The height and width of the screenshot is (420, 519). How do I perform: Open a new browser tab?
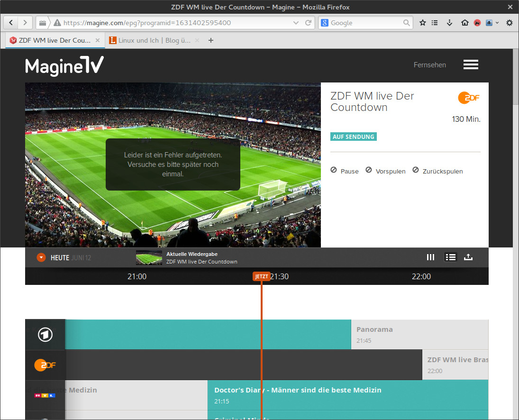tap(211, 40)
